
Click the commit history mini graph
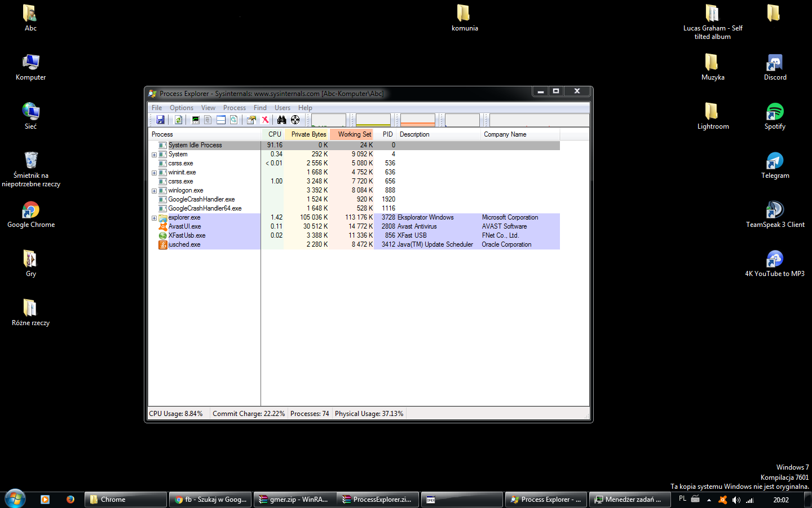pyautogui.click(x=373, y=120)
